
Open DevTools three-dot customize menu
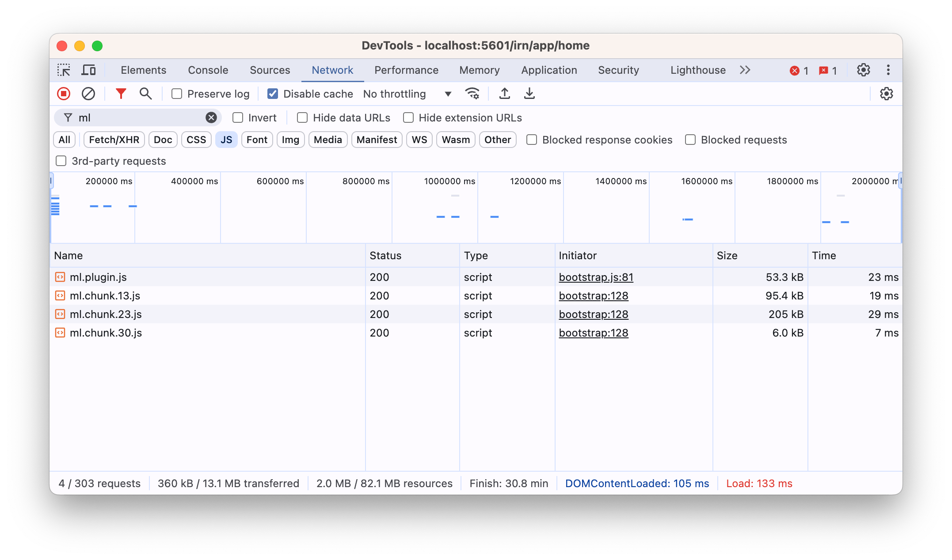[x=888, y=70]
